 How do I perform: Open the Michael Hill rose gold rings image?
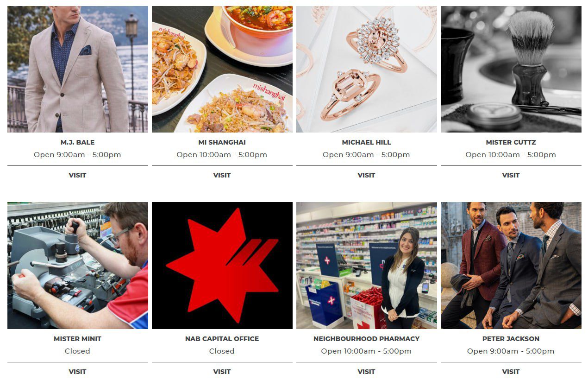coord(367,69)
